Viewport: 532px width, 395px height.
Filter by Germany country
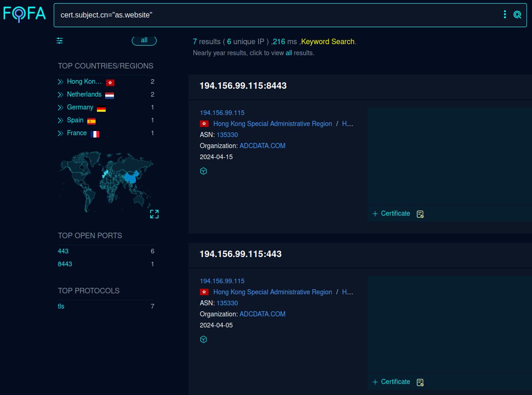pyautogui.click(x=80, y=107)
